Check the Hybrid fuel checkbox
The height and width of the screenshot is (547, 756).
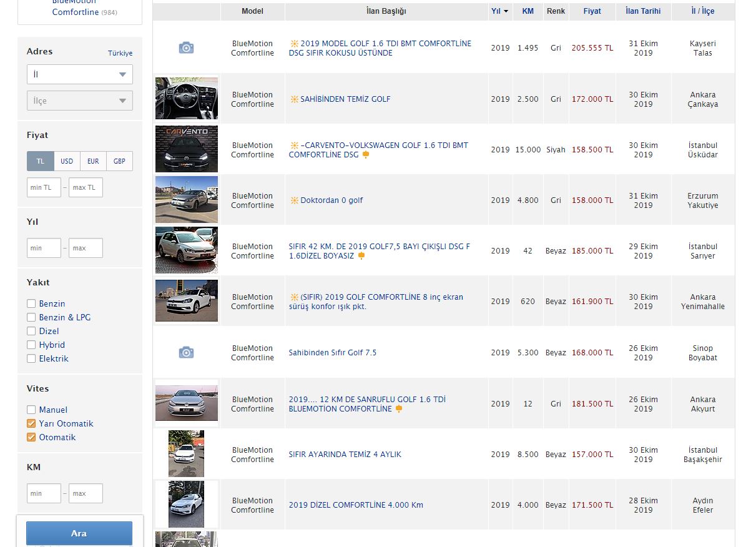pos(31,345)
